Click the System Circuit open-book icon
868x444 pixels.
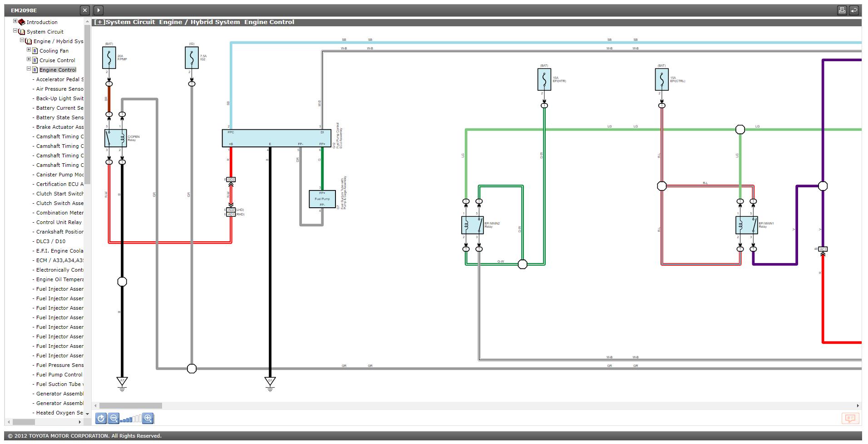(x=22, y=32)
